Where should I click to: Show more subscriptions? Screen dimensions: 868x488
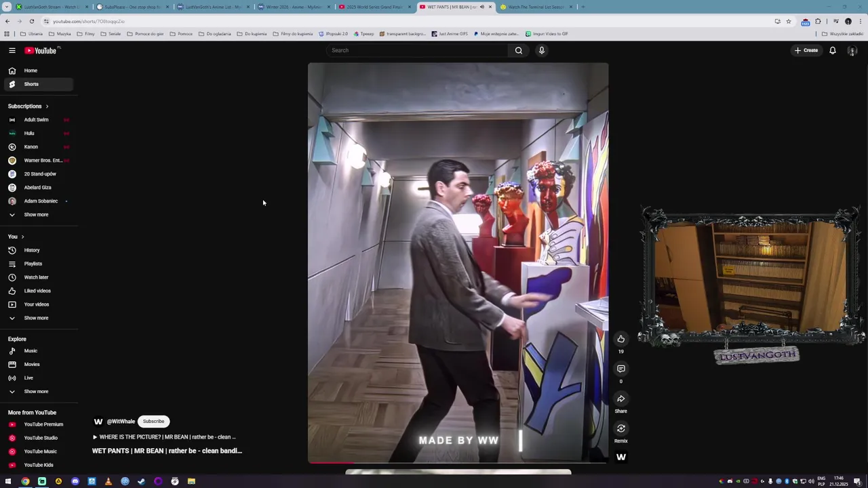pyautogui.click(x=39, y=215)
